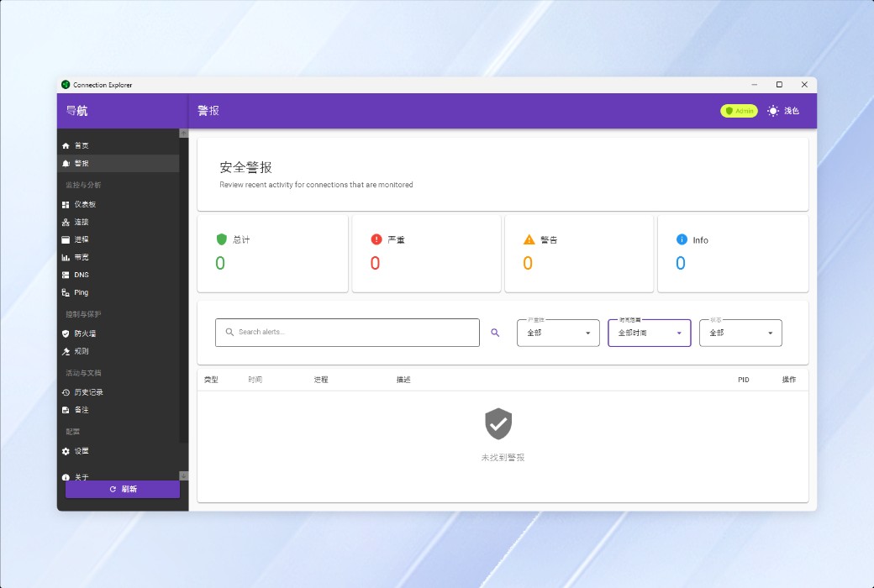Click the 'Review recent activity' subtitle text
The image size is (874, 588).
(x=316, y=185)
